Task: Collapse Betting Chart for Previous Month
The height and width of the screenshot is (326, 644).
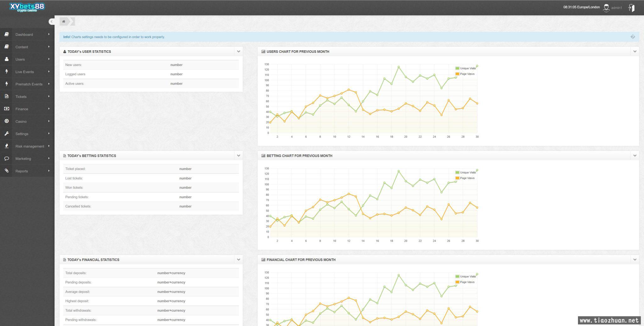Action: (635, 156)
